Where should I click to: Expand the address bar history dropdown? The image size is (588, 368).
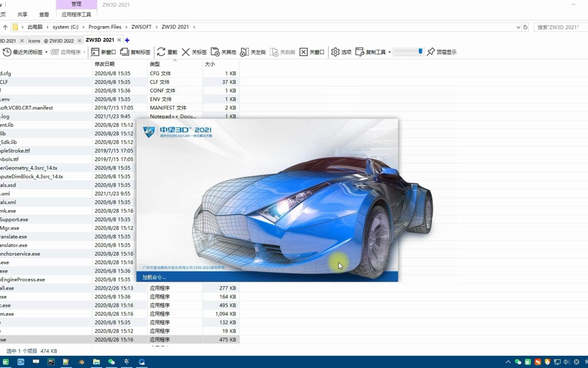pos(518,27)
